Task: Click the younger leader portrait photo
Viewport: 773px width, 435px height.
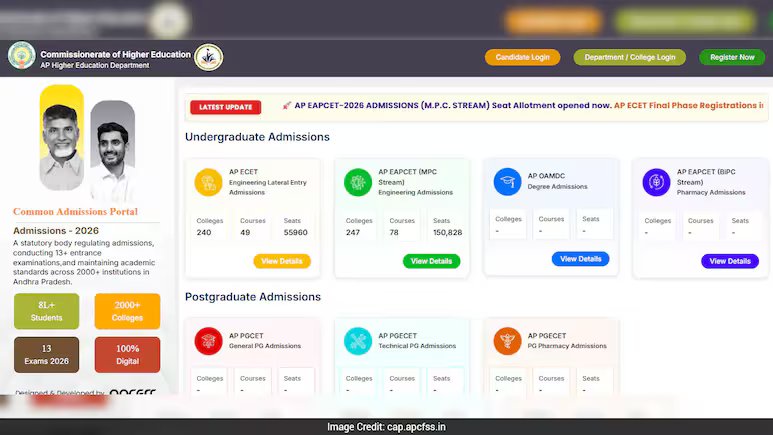Action: pyautogui.click(x=113, y=150)
